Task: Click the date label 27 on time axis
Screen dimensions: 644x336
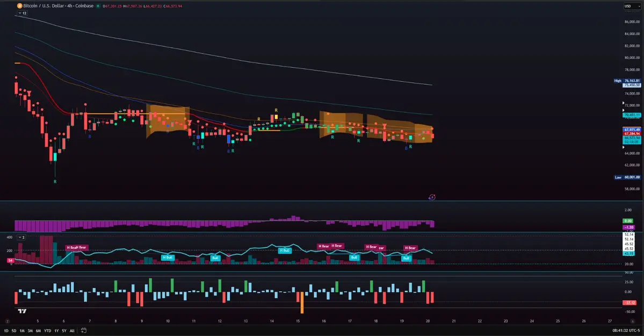Action: 610,321
